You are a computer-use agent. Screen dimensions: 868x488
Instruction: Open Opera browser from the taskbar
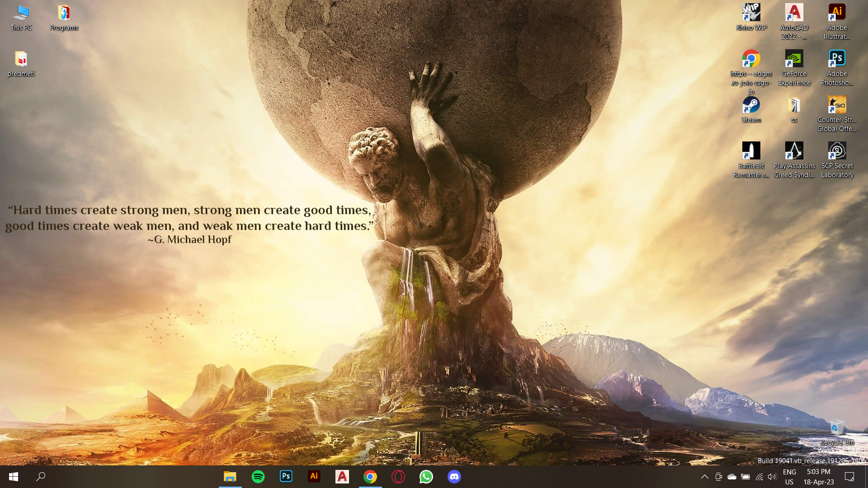(x=398, y=477)
